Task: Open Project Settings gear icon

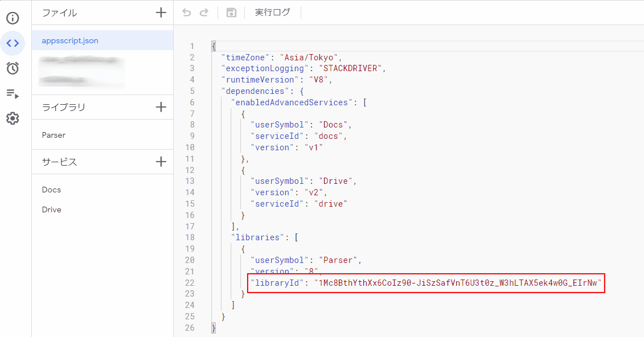Action: pyautogui.click(x=13, y=118)
